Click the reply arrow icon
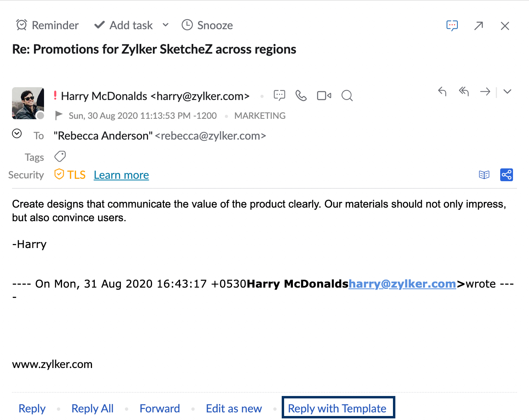Image resolution: width=529 pixels, height=420 pixels. coord(442,92)
